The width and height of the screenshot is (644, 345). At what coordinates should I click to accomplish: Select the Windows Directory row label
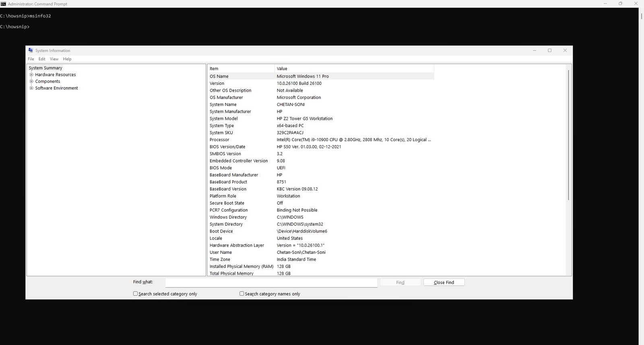228,217
